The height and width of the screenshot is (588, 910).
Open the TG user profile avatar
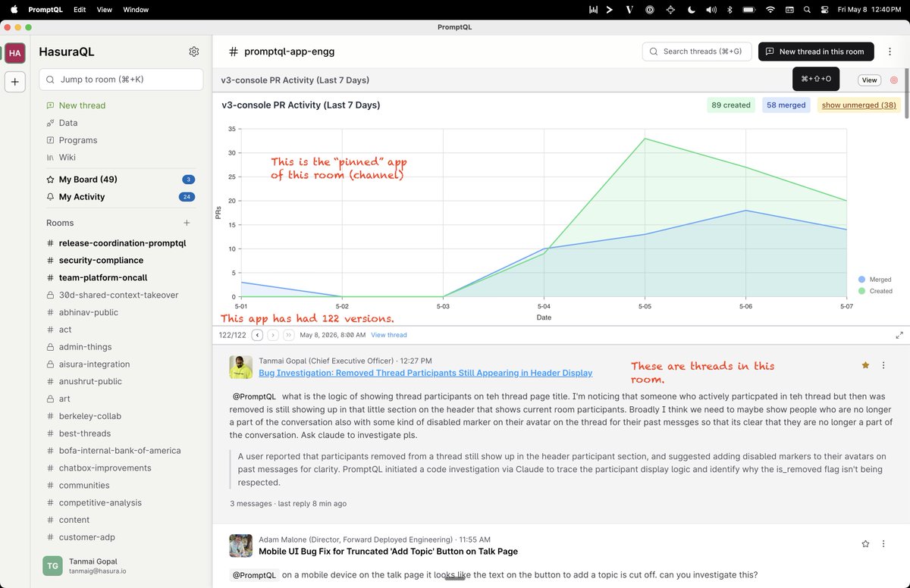pyautogui.click(x=52, y=565)
